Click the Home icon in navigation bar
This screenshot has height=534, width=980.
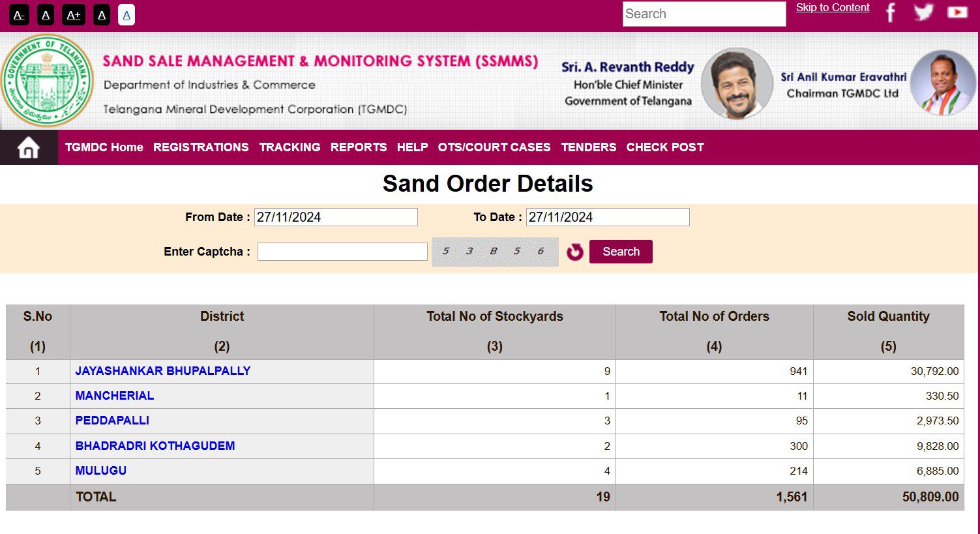29,147
